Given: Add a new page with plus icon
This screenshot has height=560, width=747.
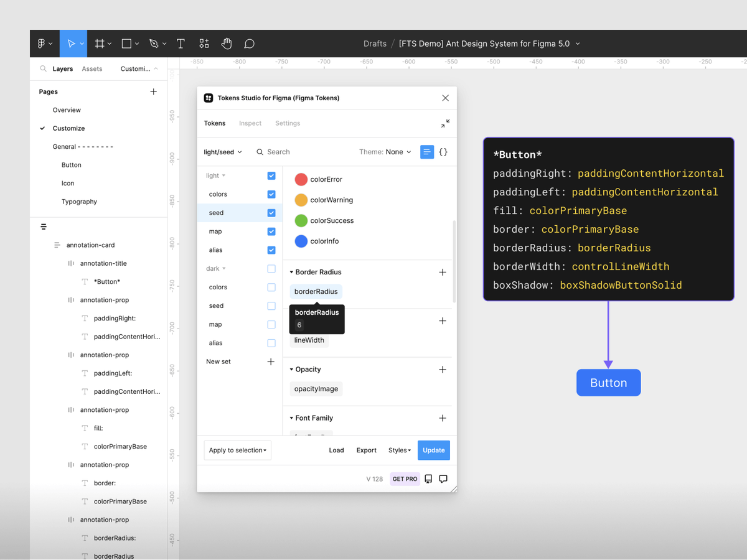Looking at the screenshot, I should 154,91.
